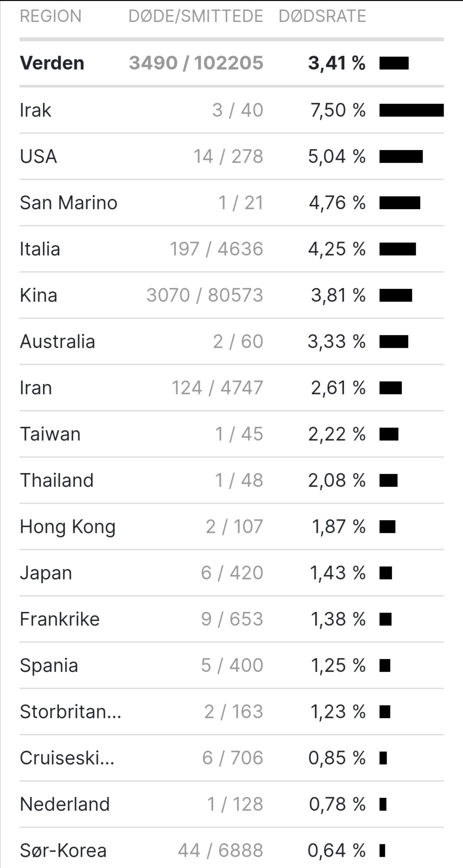Click the Kina death rate bar
Viewport: 463px width, 868px height.
[x=396, y=295]
